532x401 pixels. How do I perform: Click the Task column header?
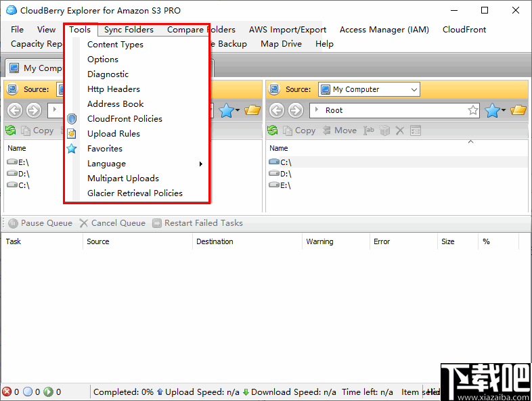coord(42,241)
